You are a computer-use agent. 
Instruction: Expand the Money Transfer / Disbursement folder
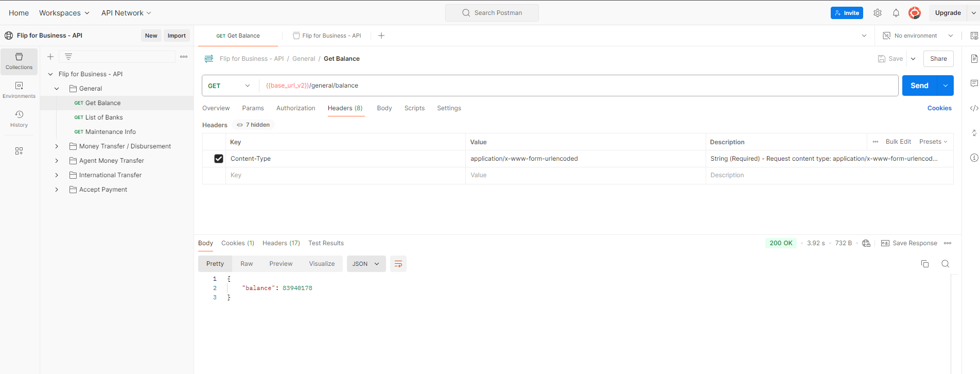pyautogui.click(x=57, y=146)
